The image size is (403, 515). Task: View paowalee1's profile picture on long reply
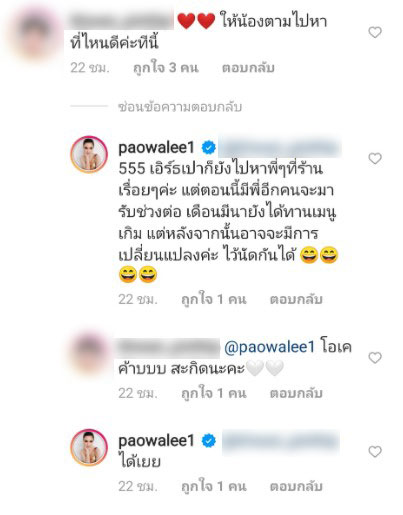click(x=89, y=154)
